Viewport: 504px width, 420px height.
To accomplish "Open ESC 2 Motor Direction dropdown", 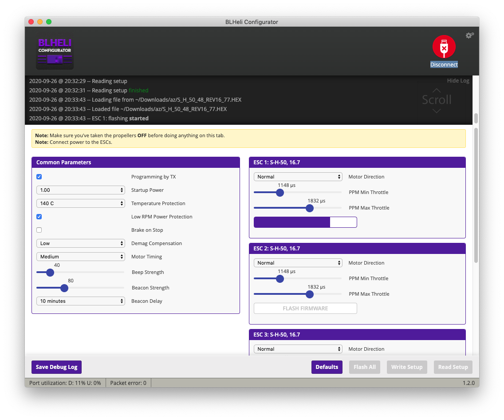I will [298, 263].
